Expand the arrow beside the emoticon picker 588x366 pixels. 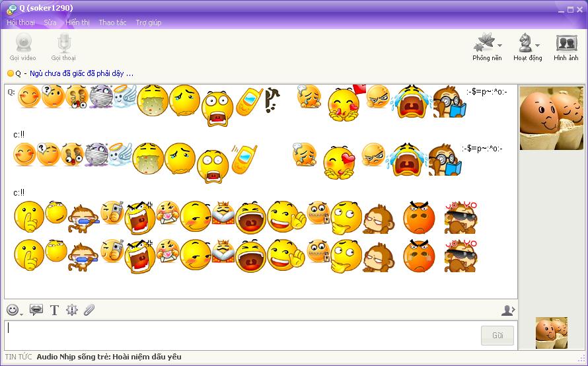(21, 314)
